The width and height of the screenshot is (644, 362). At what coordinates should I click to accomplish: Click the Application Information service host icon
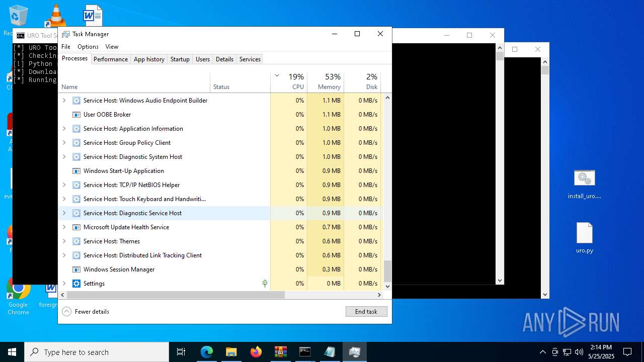pyautogui.click(x=76, y=129)
